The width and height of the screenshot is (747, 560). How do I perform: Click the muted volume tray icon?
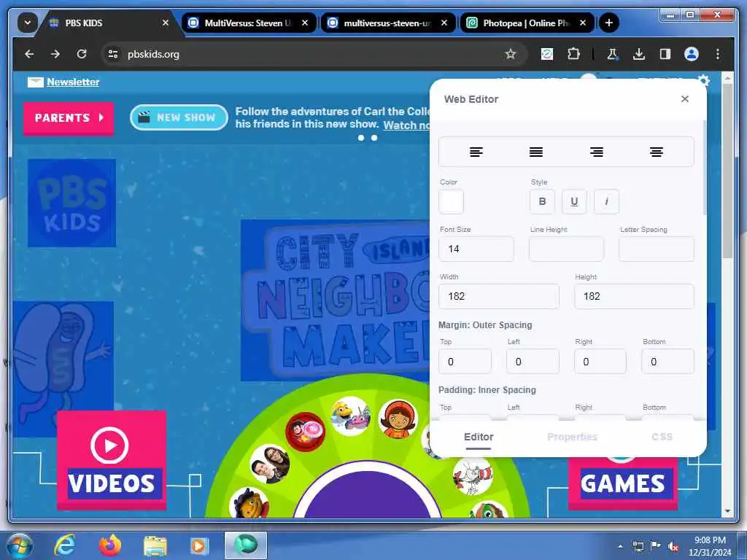tap(673, 547)
